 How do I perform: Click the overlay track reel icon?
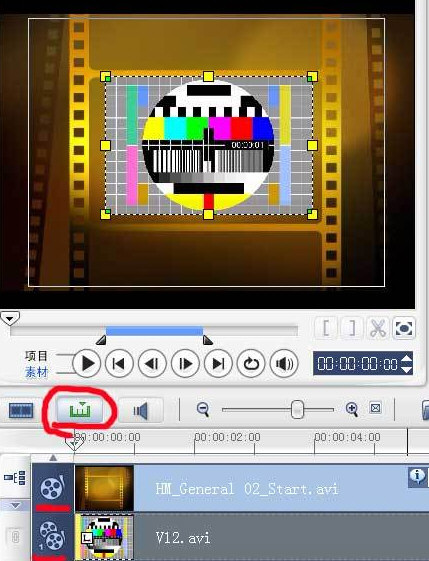tap(53, 536)
